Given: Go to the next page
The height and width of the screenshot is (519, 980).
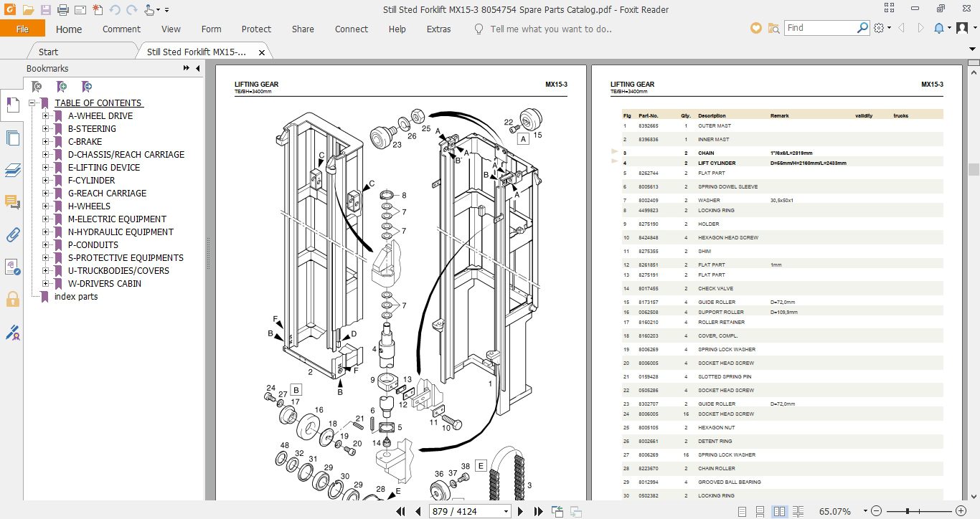Looking at the screenshot, I should [x=522, y=511].
